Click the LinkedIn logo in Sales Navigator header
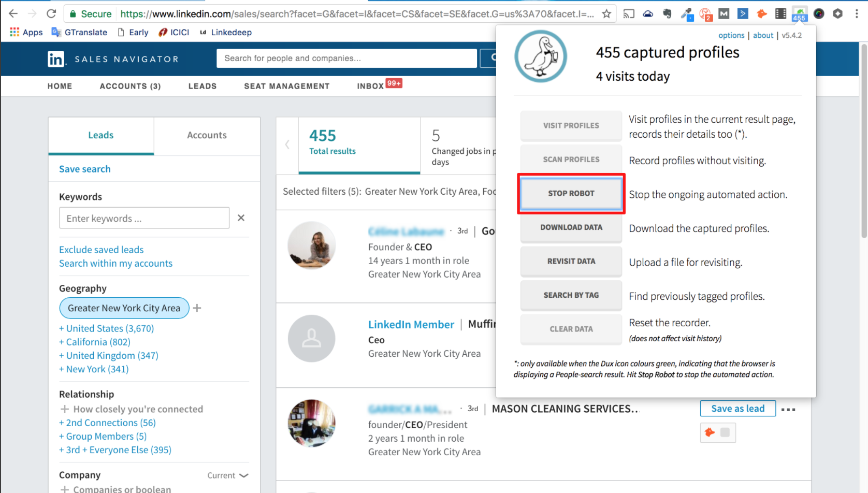Viewport: 868px width, 493px height. tap(56, 59)
